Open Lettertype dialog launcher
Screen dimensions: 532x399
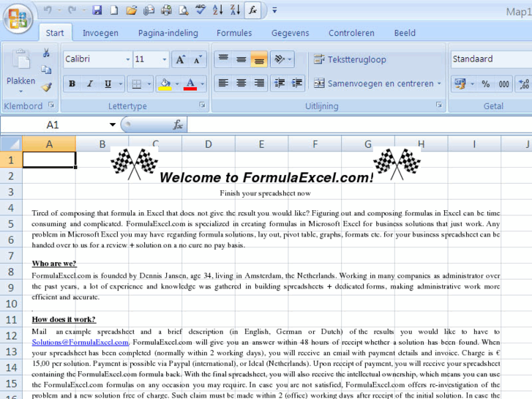click(203, 105)
